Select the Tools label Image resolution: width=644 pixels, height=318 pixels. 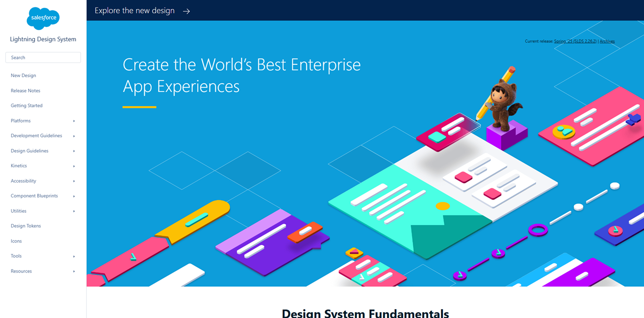click(x=16, y=256)
